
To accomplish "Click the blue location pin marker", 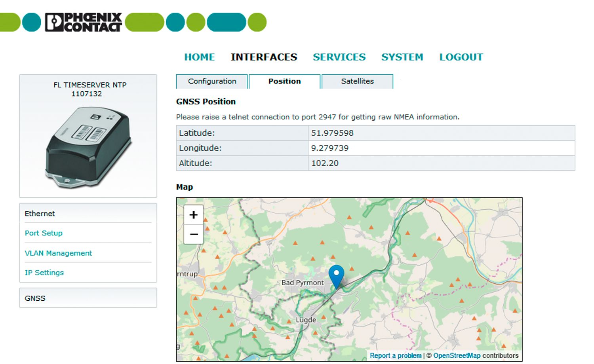I will (x=336, y=276).
